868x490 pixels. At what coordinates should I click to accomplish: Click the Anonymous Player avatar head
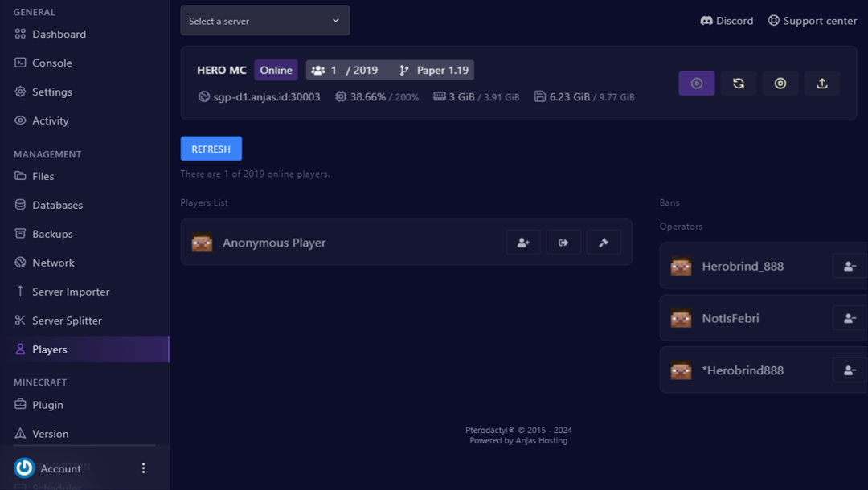point(202,243)
